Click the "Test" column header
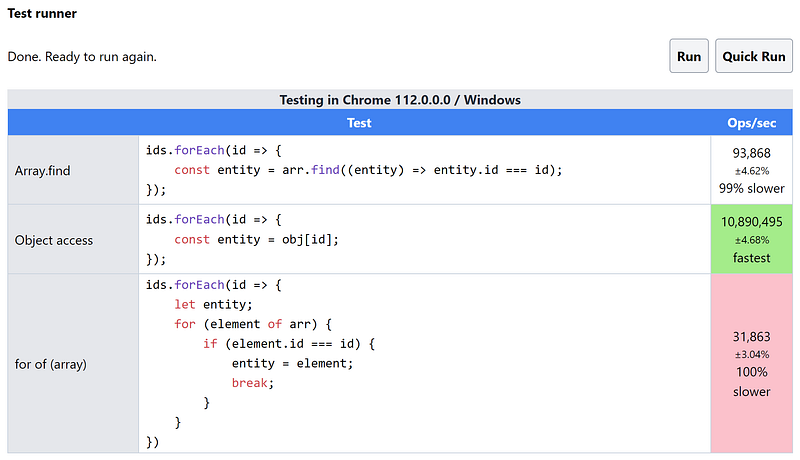This screenshot has height=460, width=800. coord(359,123)
